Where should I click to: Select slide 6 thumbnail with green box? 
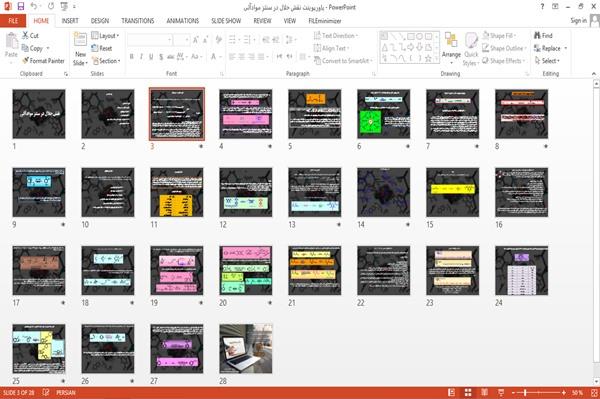coord(383,114)
